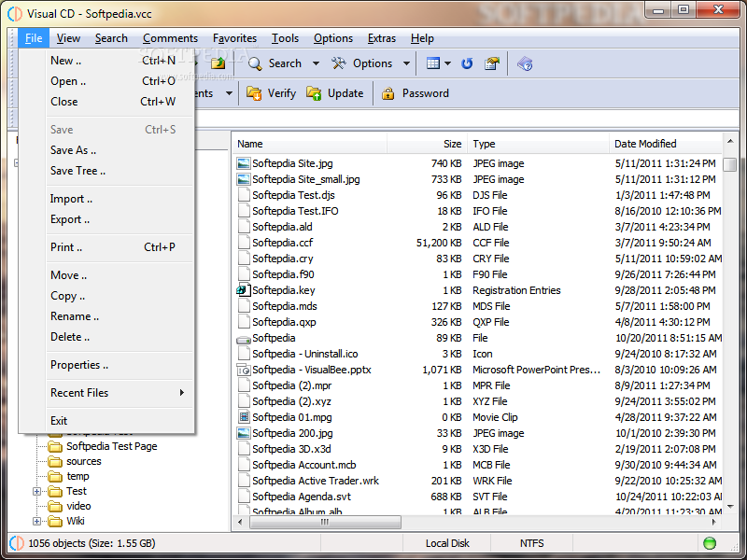This screenshot has width=747, height=560.
Task: Click the horizontal scrollbar right arrow
Action: click(x=714, y=523)
